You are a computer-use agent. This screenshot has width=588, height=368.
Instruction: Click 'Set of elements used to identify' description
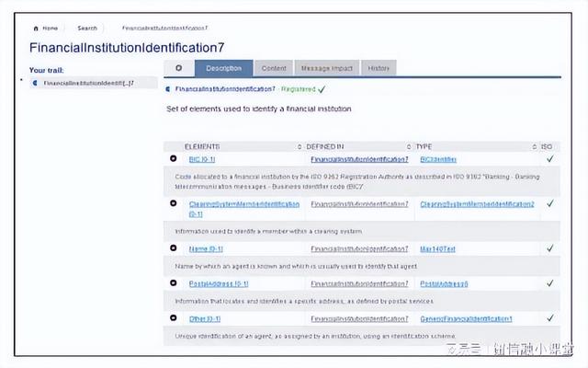[x=259, y=109]
